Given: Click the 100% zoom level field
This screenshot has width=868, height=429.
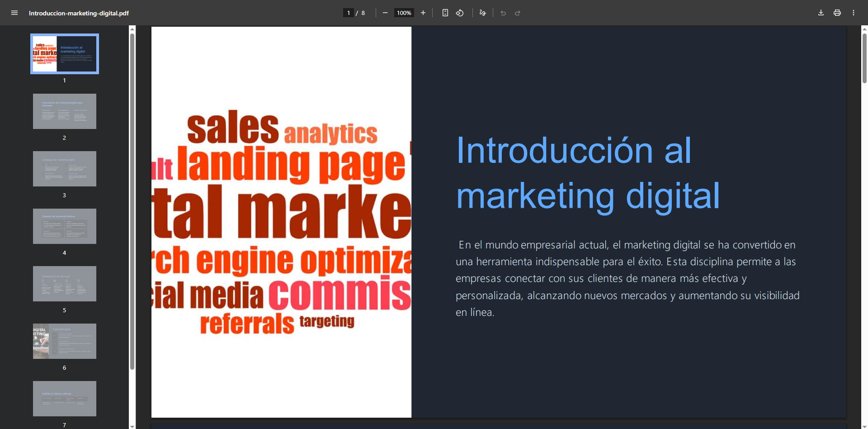Looking at the screenshot, I should pos(404,13).
